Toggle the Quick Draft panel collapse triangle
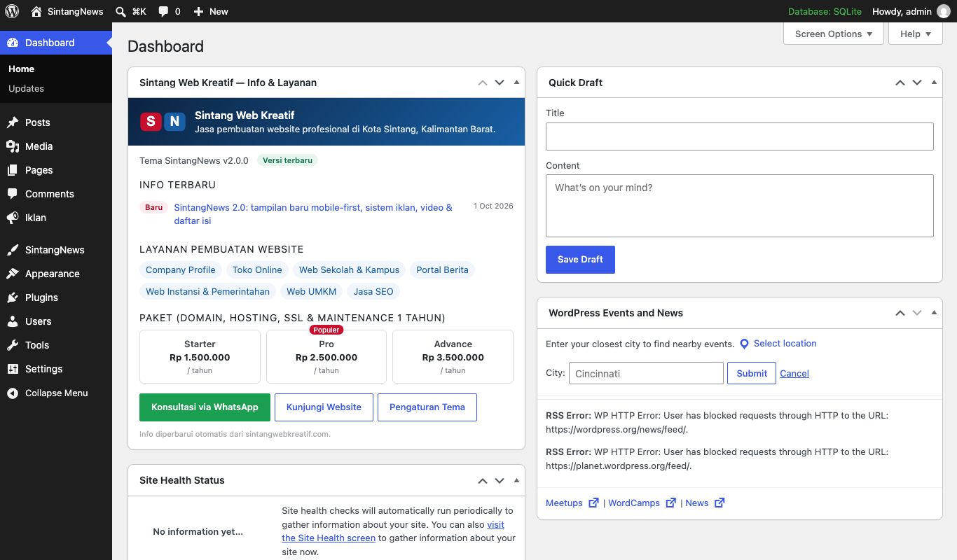Viewport: 957px width, 560px height. 934,82
